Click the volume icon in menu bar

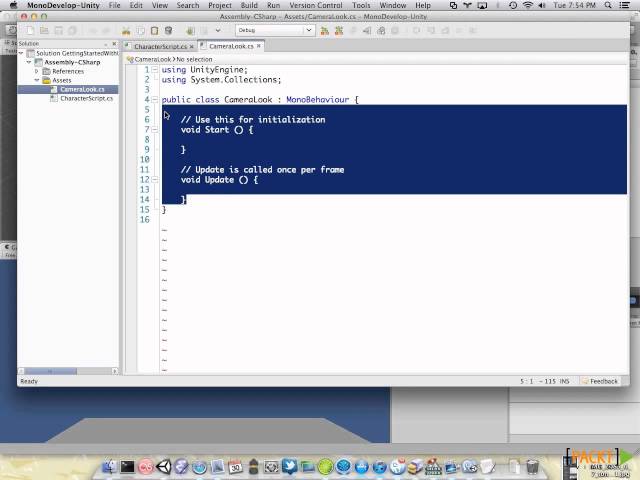click(x=542, y=5)
